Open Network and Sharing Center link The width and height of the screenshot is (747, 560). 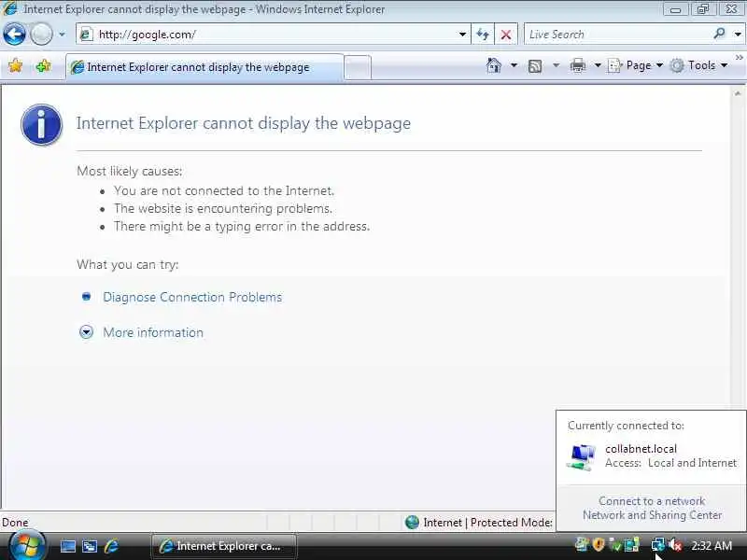(x=652, y=515)
